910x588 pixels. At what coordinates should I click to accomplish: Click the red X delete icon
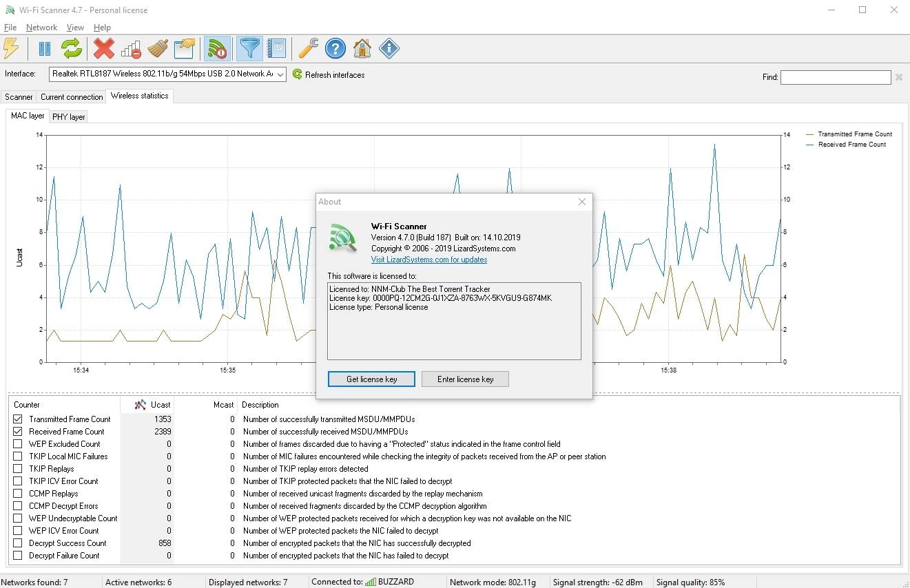(104, 48)
